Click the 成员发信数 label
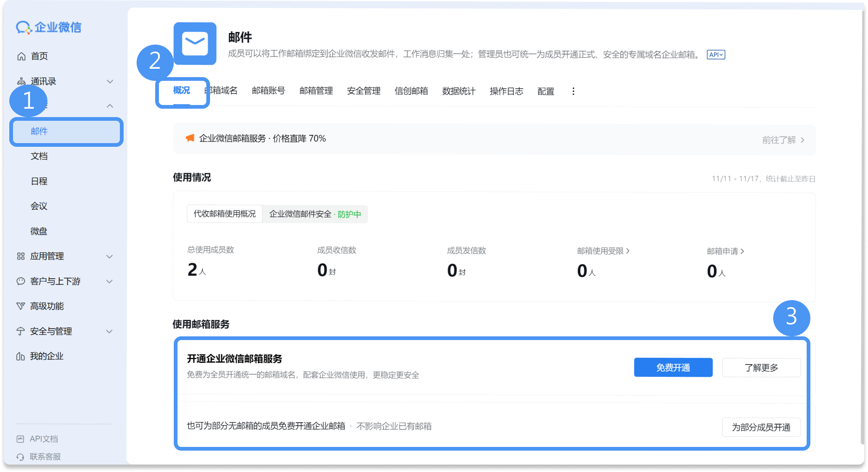The height and width of the screenshot is (472, 868). pos(467,251)
